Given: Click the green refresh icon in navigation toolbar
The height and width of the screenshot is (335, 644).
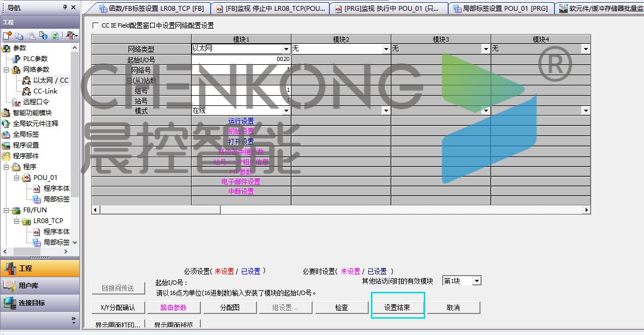Looking at the screenshot, I should [55, 36].
